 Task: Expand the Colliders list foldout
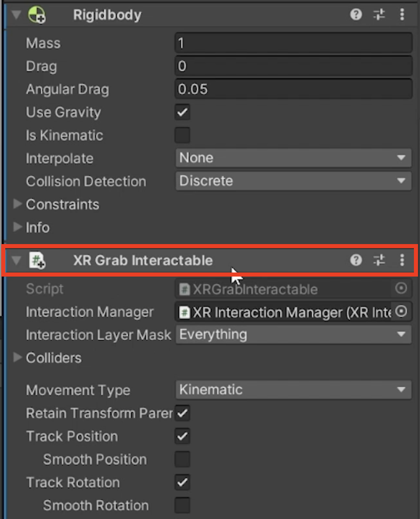(x=17, y=358)
